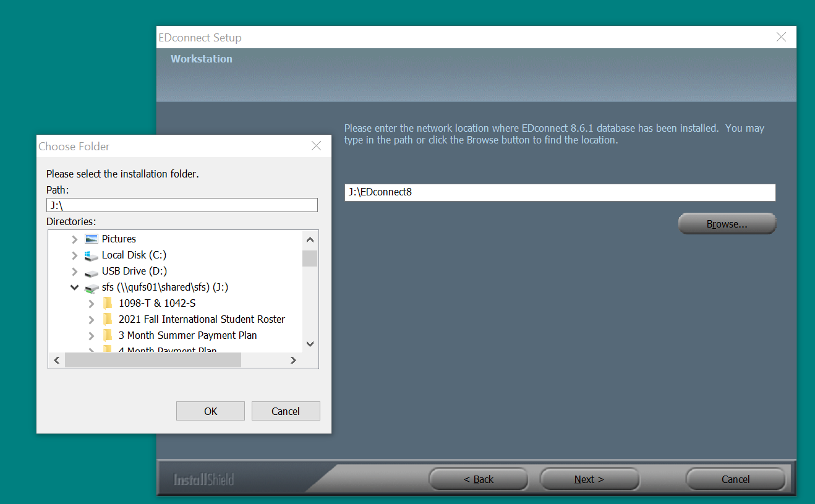Click the network location field showing J:\EDconnect8
The width and height of the screenshot is (815, 504).
click(x=560, y=192)
